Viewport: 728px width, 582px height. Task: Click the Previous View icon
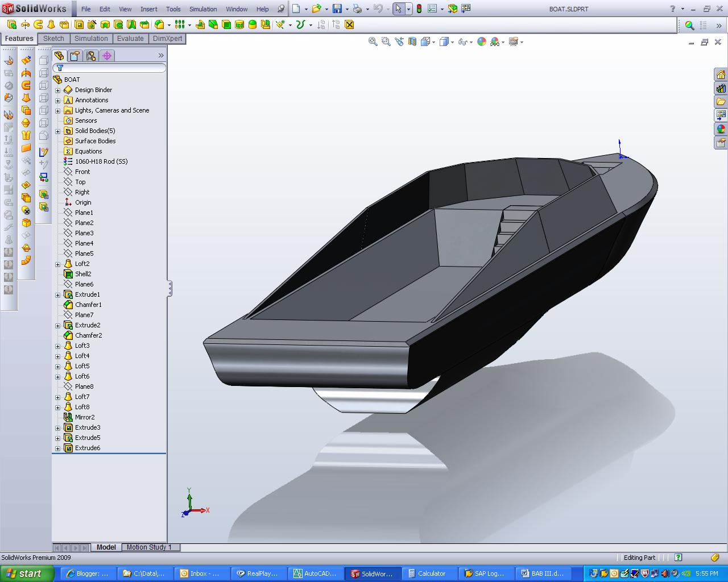(399, 41)
